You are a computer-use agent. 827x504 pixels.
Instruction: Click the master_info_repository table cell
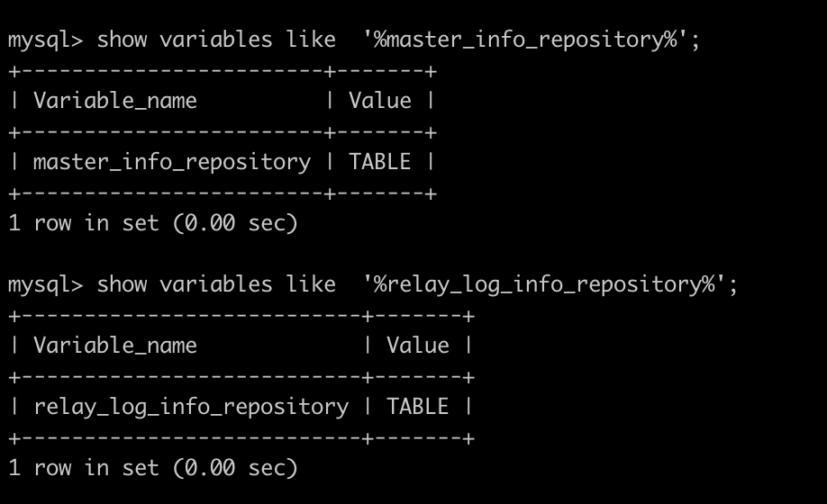(171, 162)
